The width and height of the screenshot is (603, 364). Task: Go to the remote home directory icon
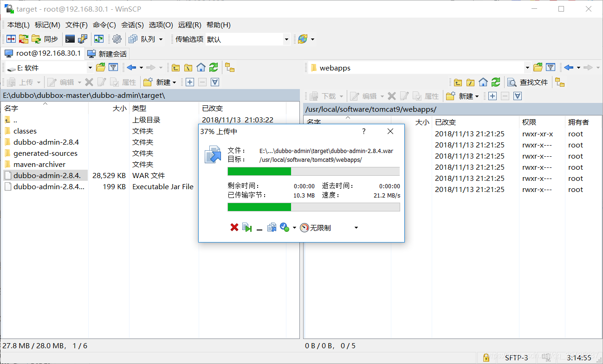[x=483, y=82]
